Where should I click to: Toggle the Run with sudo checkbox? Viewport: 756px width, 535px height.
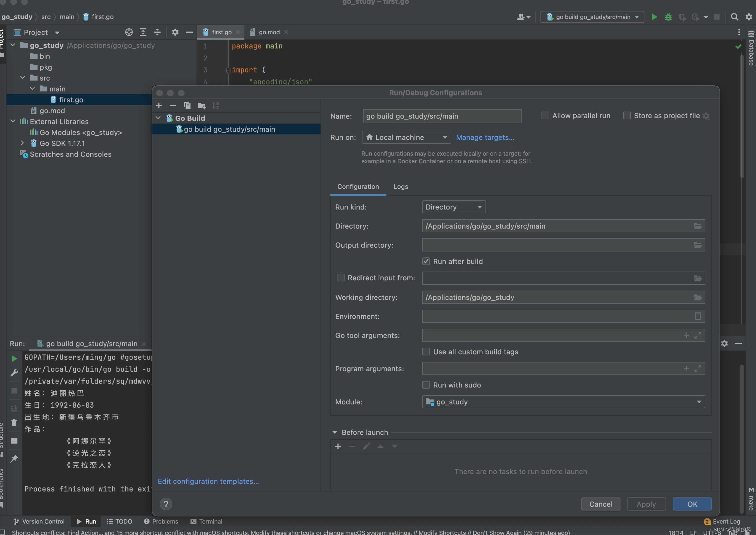point(426,385)
